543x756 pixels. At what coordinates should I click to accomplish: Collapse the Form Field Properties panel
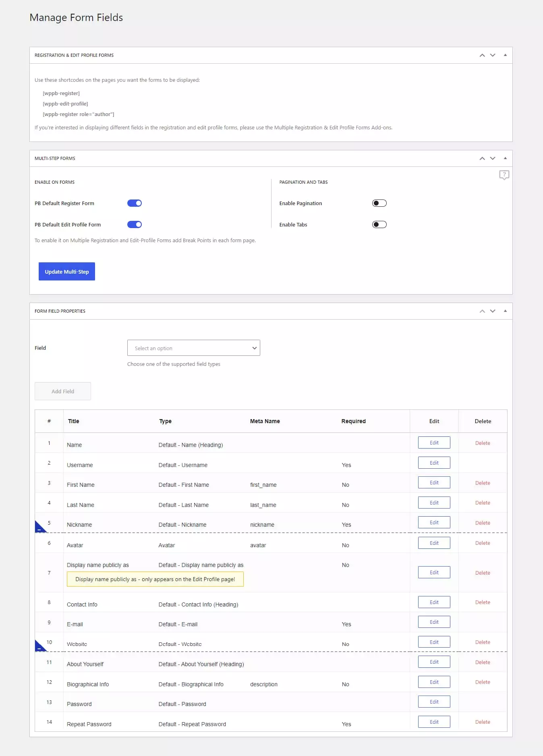tap(505, 311)
